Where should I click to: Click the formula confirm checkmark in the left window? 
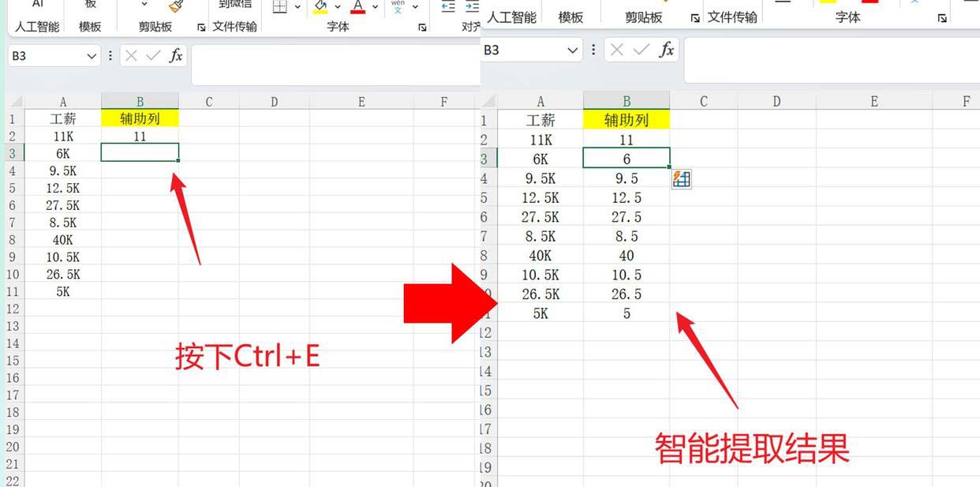pos(154,55)
